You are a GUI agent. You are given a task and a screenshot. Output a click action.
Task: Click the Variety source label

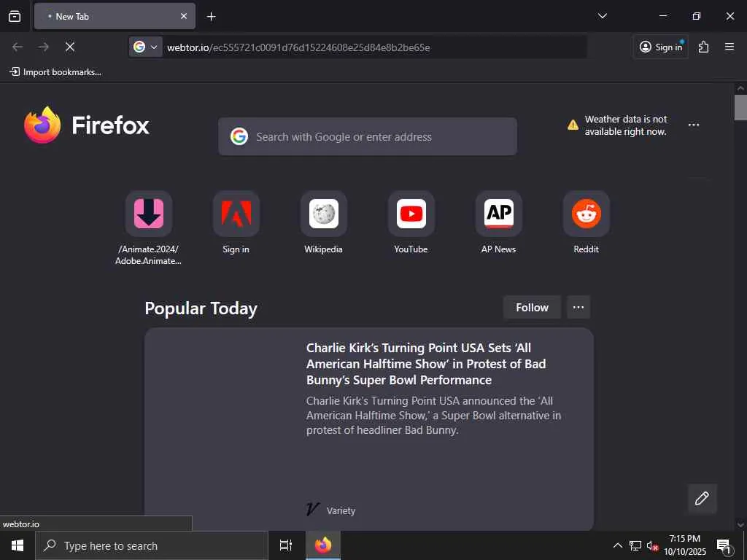coord(341,510)
